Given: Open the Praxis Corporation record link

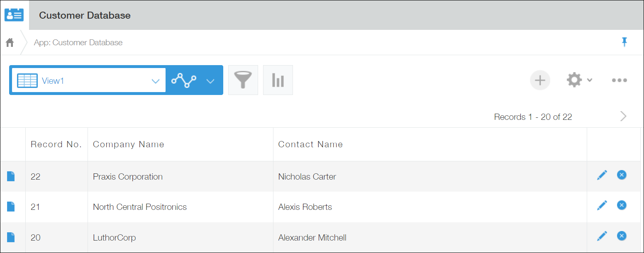Looking at the screenshot, I should (x=127, y=176).
